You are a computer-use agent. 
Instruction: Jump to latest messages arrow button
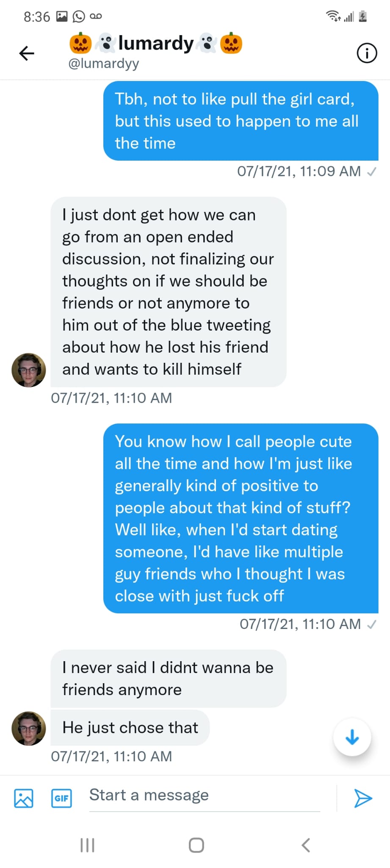pos(352,737)
